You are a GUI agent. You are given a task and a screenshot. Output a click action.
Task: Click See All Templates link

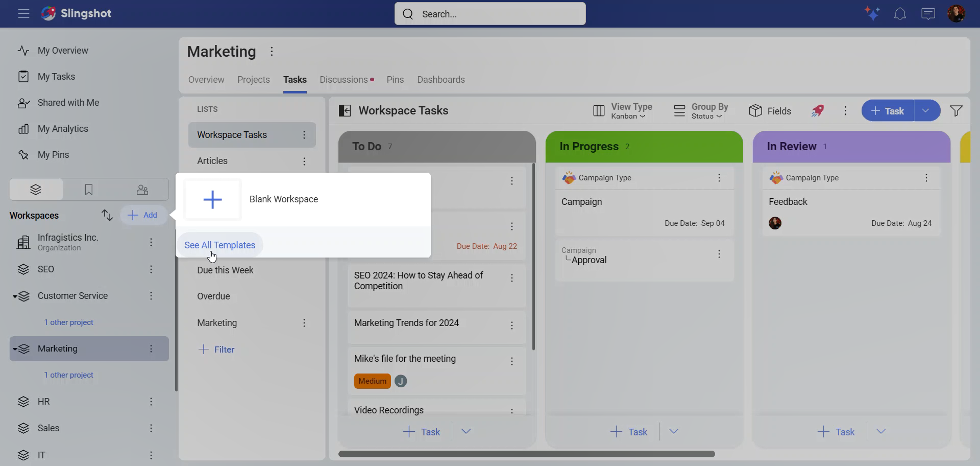pyautogui.click(x=220, y=245)
